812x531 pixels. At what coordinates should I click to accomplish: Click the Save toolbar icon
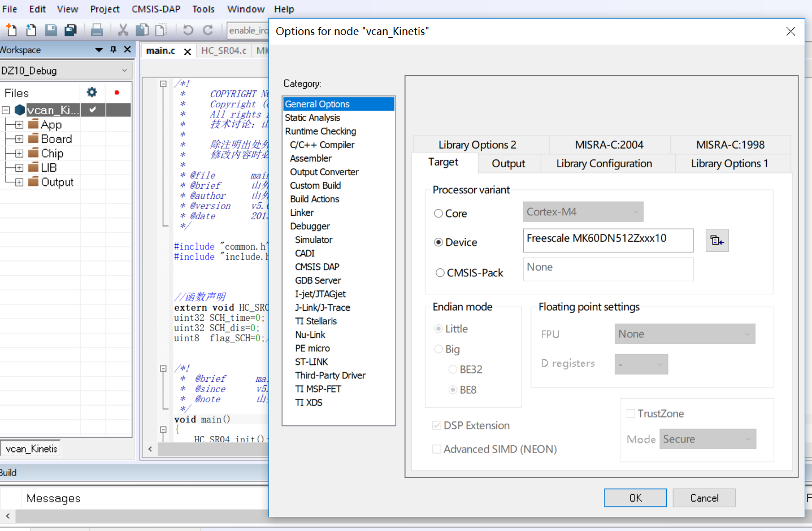point(51,30)
